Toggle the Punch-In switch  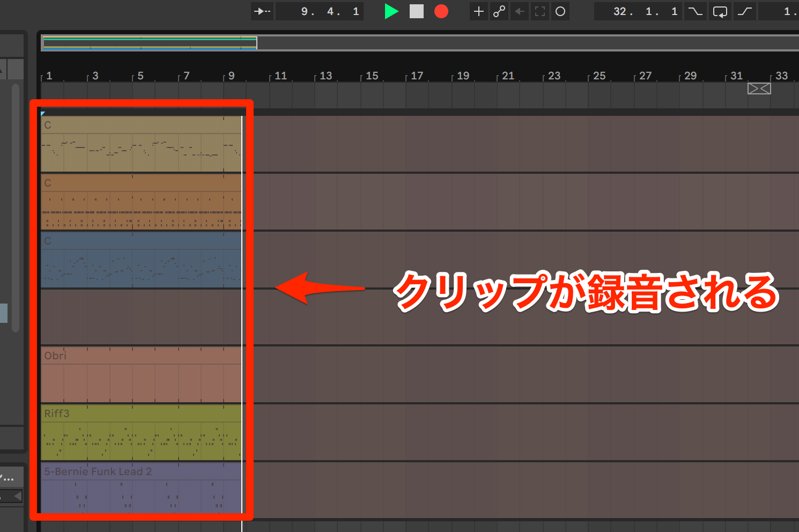[x=696, y=11]
